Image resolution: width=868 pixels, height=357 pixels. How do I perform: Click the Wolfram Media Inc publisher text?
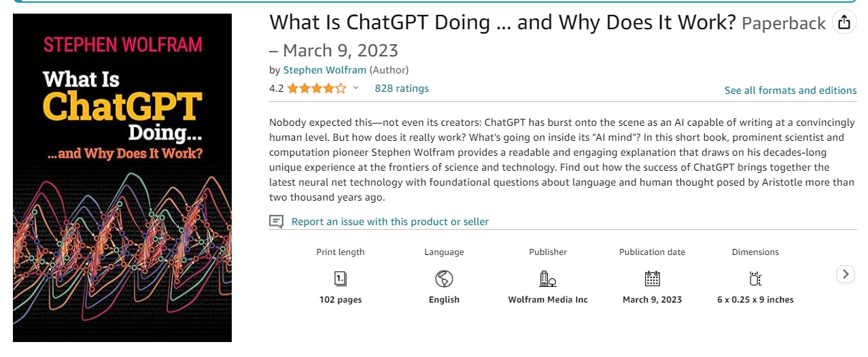point(548,300)
